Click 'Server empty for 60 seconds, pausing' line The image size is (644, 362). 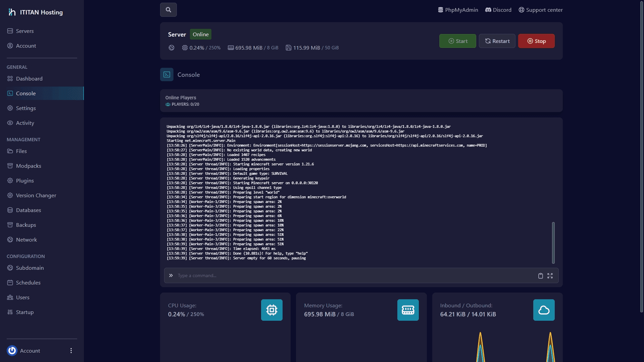tap(236, 258)
